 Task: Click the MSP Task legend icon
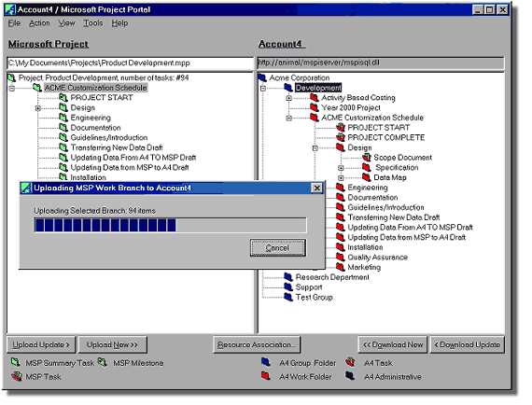[x=16, y=376]
